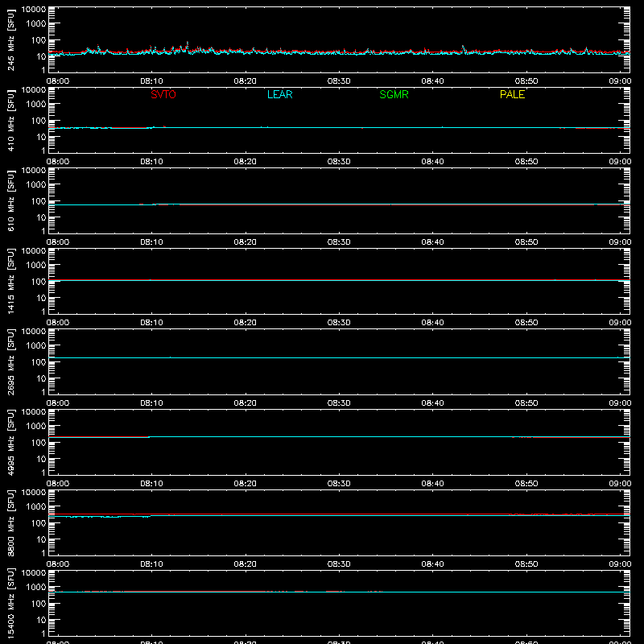This screenshot has width=644, height=644.
Task: Click 08:40 tick under the 245 MHz plot
Action: point(432,81)
